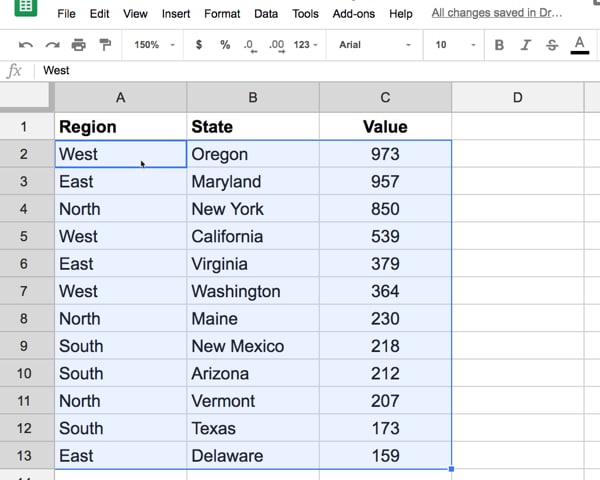600x480 pixels.
Task: Format as currency with dollar icon
Action: 199,45
